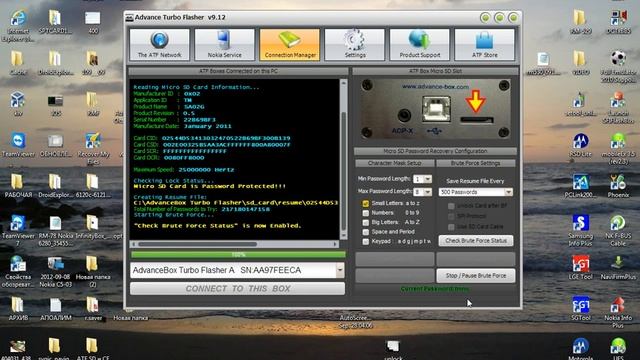Open Internet Explorer desktop shortcut
Screen dimensions: 640x360
pos(18,26)
